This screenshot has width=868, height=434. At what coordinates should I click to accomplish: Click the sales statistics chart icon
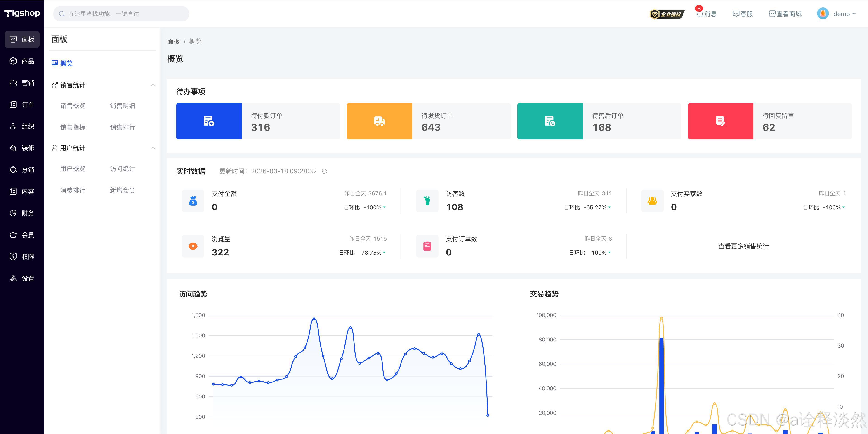[x=54, y=85]
